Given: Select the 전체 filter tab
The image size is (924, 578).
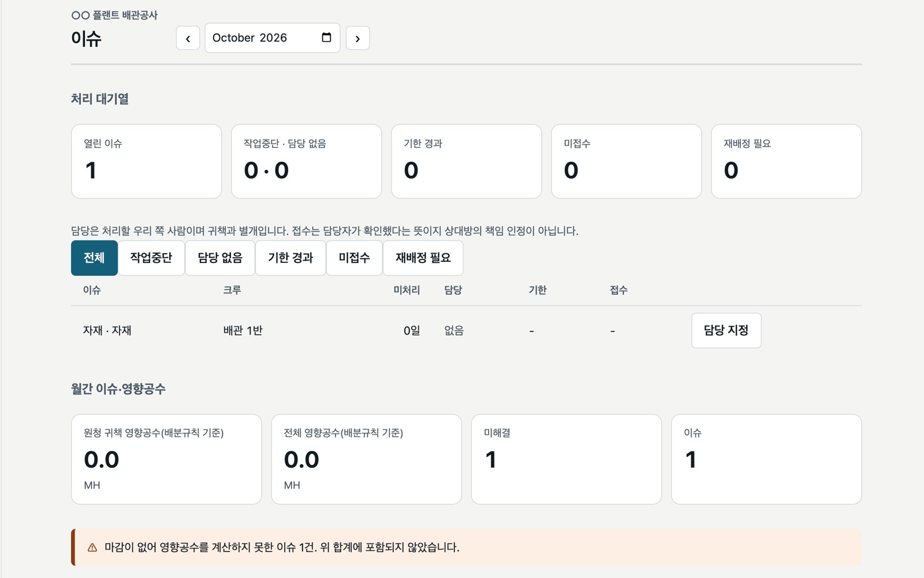Looking at the screenshot, I should [x=94, y=258].
